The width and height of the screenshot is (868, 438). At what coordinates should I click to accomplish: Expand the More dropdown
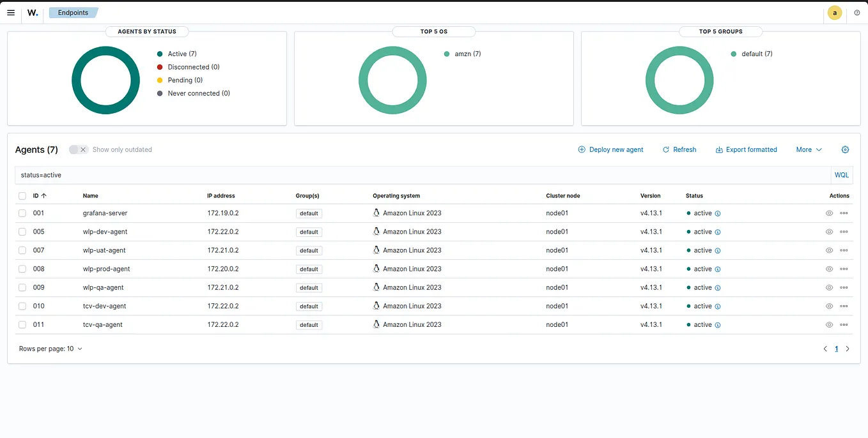point(809,149)
